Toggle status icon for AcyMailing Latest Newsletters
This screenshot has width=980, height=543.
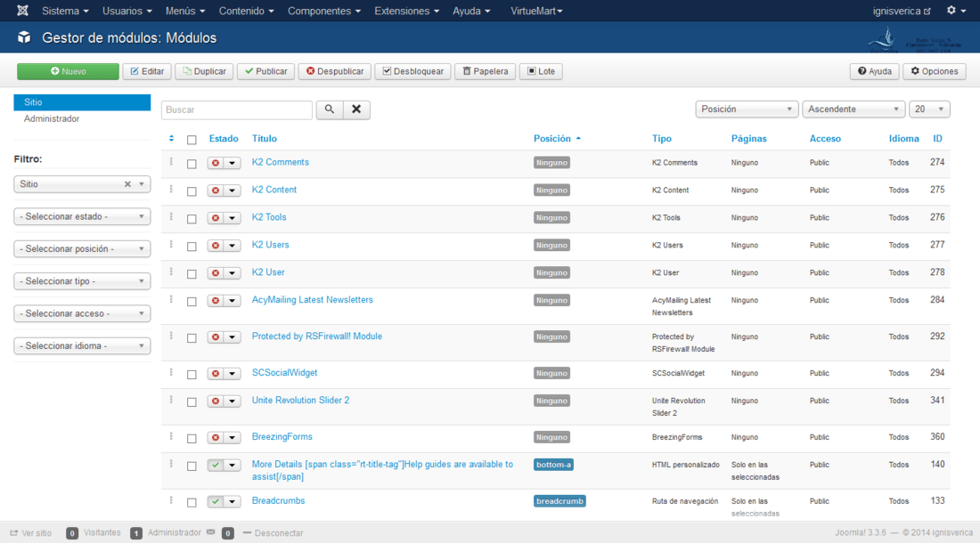(x=216, y=300)
